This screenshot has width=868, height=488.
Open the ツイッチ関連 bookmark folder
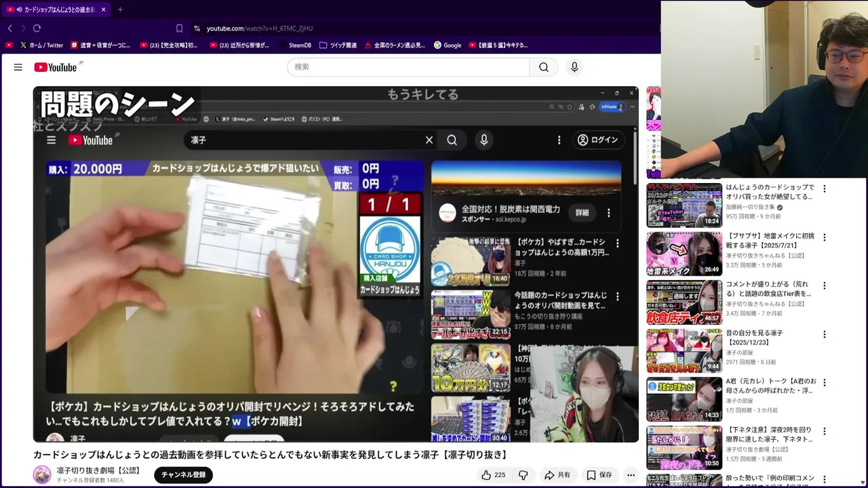pos(338,45)
